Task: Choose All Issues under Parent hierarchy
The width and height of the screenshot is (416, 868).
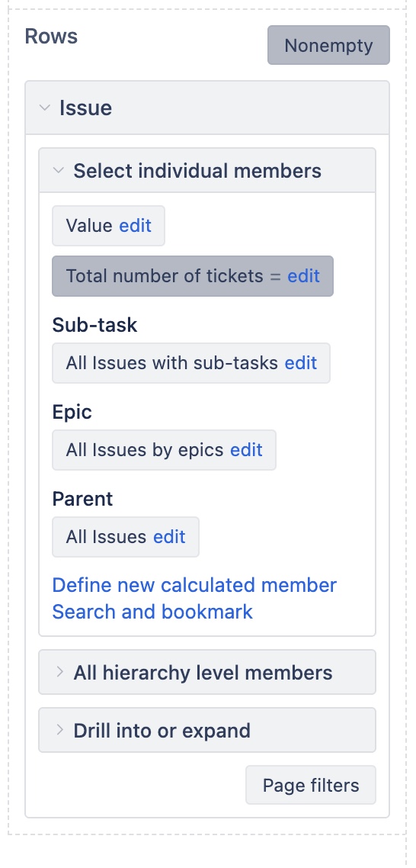Action: click(106, 537)
